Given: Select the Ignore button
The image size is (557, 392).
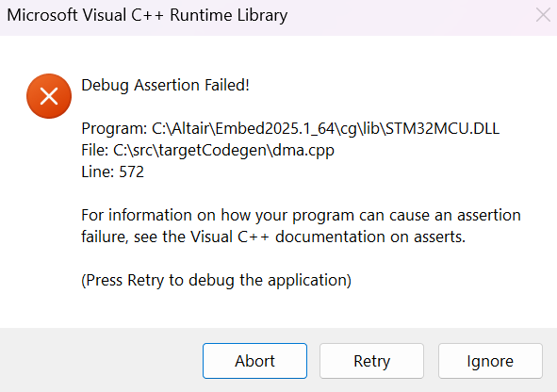Looking at the screenshot, I should tap(490, 361).
